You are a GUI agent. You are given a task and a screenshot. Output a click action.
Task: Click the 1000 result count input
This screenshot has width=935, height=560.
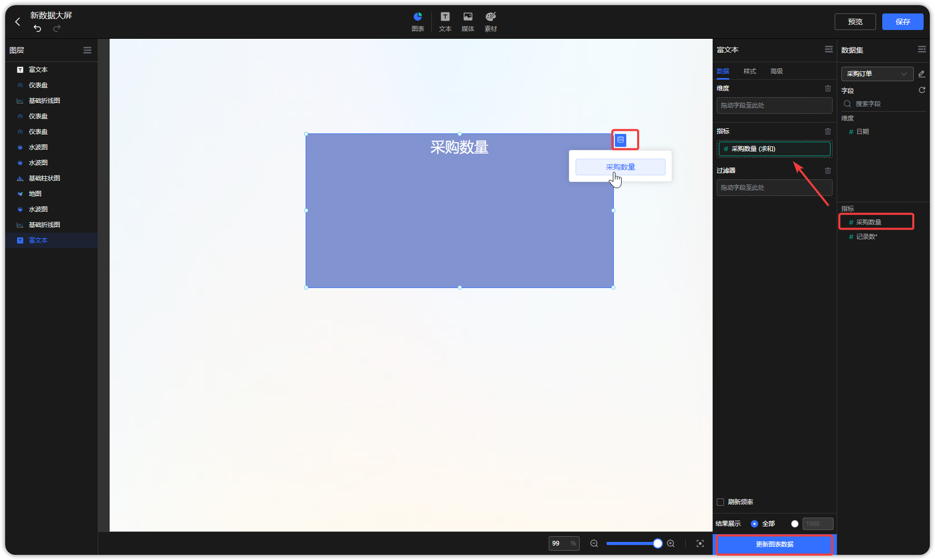point(818,524)
